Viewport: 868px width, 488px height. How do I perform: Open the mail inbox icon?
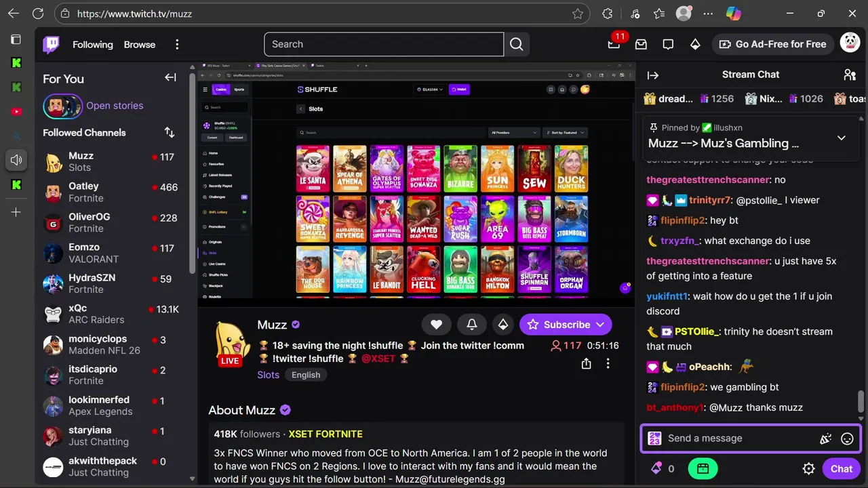pyautogui.click(x=641, y=44)
